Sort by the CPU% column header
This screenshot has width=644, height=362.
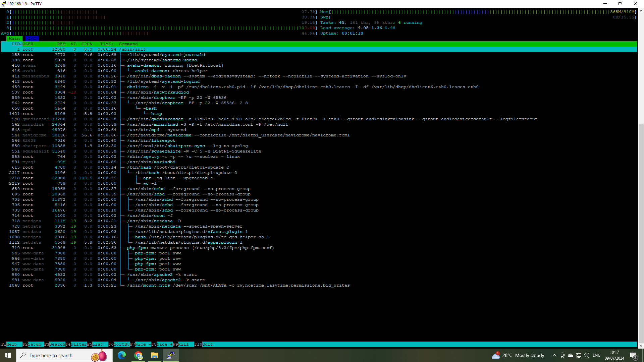[x=87, y=44]
